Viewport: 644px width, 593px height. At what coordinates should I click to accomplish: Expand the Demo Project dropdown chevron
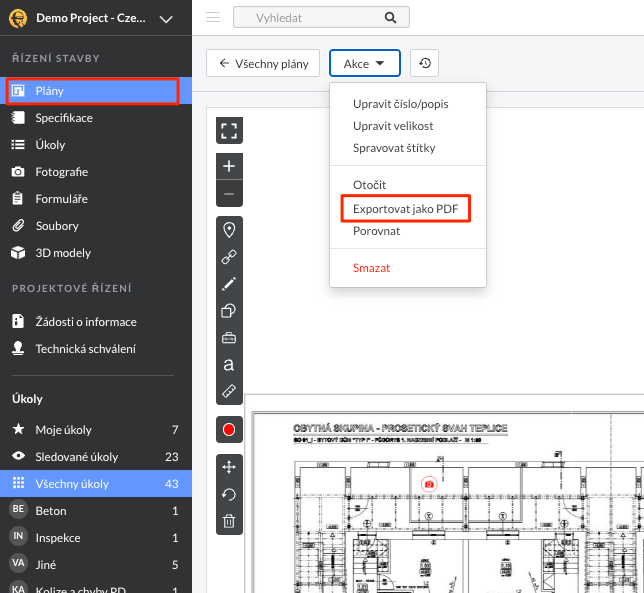pyautogui.click(x=166, y=19)
